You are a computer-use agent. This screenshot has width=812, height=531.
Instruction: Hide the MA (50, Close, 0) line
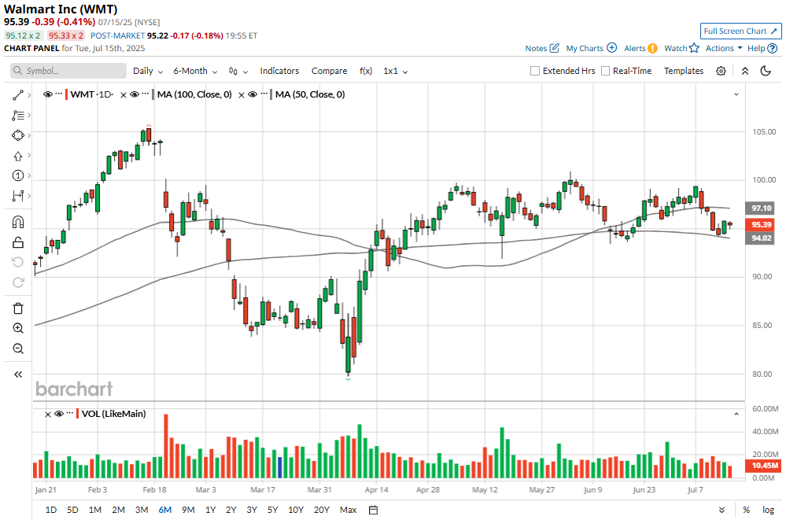tap(253, 94)
